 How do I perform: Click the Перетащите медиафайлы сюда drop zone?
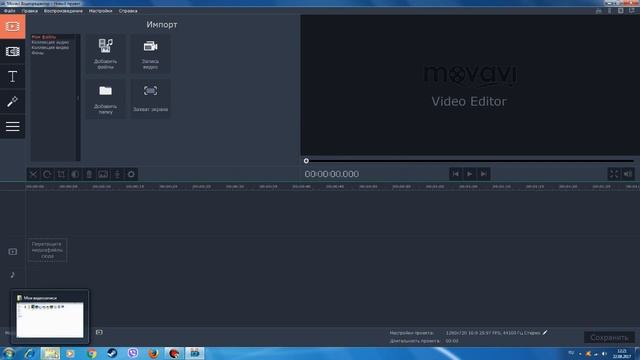pos(47,250)
